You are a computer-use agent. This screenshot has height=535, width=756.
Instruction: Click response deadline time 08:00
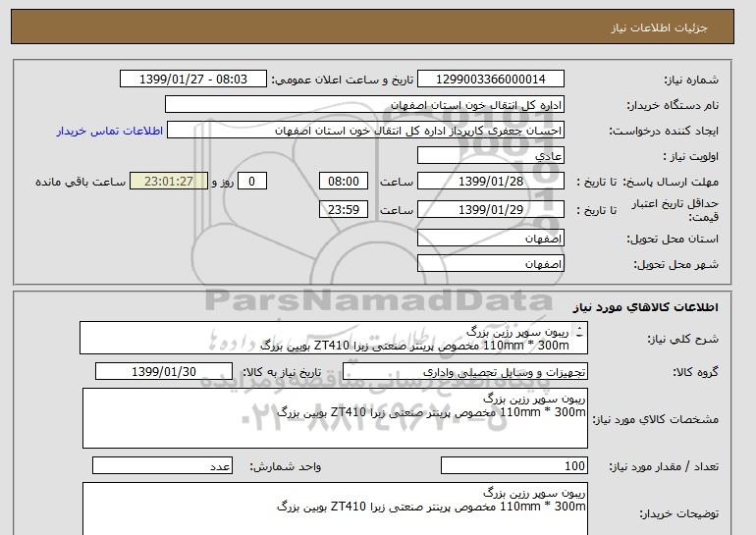344,182
